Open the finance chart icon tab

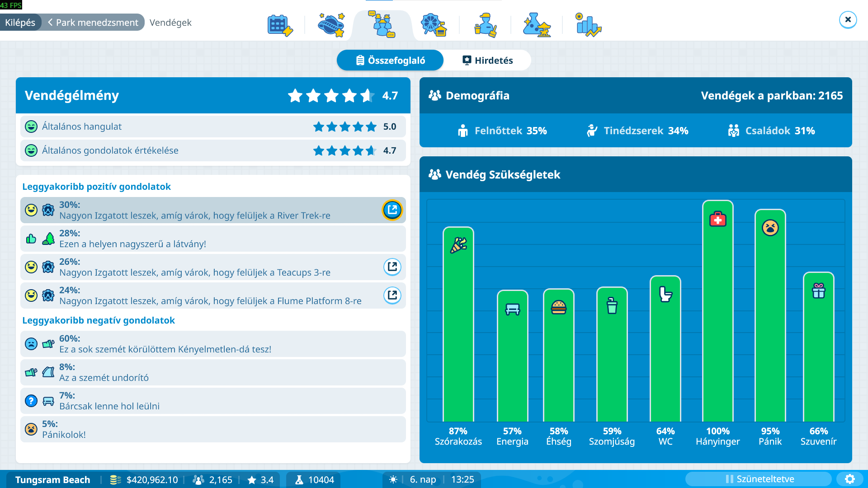(588, 25)
